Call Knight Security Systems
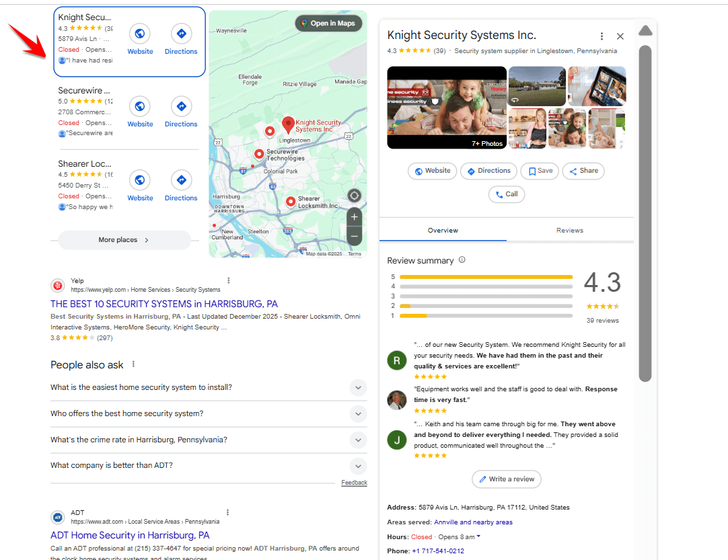 click(506, 194)
